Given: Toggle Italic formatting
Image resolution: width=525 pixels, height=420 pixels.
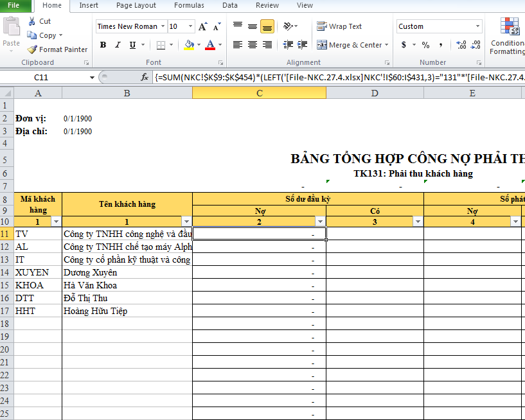Looking at the screenshot, I should pyautogui.click(x=118, y=45).
